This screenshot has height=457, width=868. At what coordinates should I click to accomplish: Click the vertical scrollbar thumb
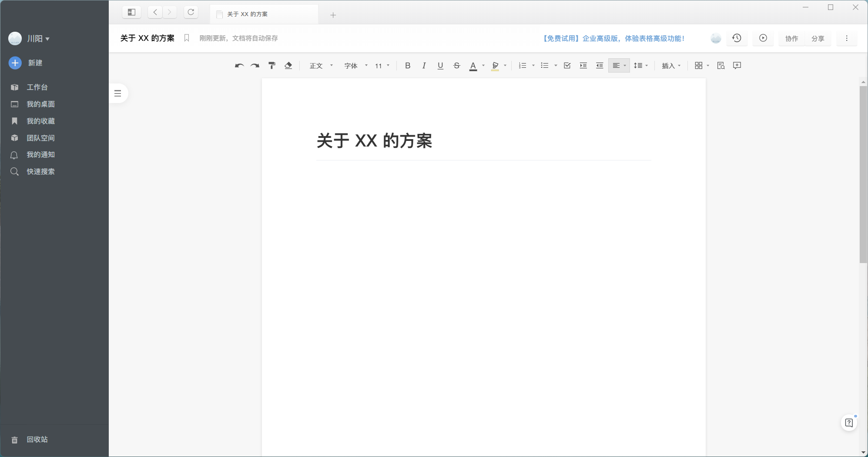click(863, 174)
